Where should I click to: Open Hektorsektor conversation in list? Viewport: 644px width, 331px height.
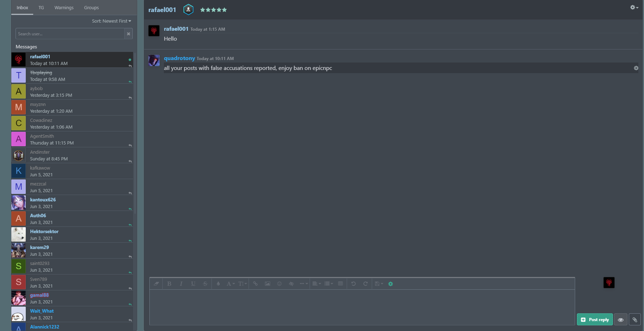pos(72,235)
